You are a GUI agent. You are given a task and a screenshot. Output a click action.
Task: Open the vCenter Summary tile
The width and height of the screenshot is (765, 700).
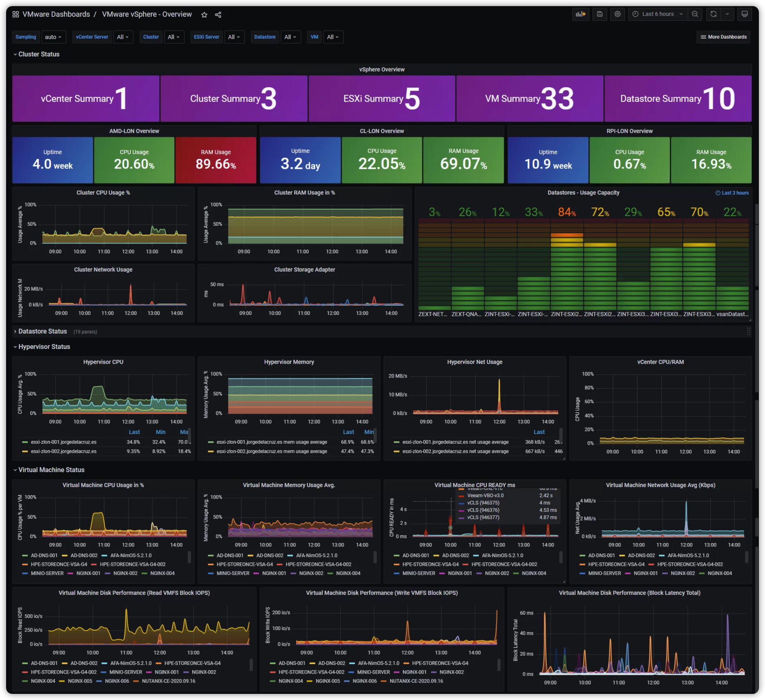[86, 99]
